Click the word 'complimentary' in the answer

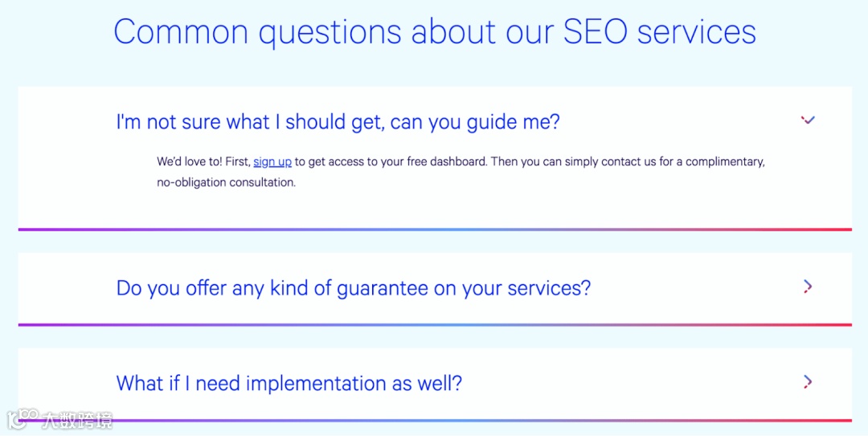point(723,161)
